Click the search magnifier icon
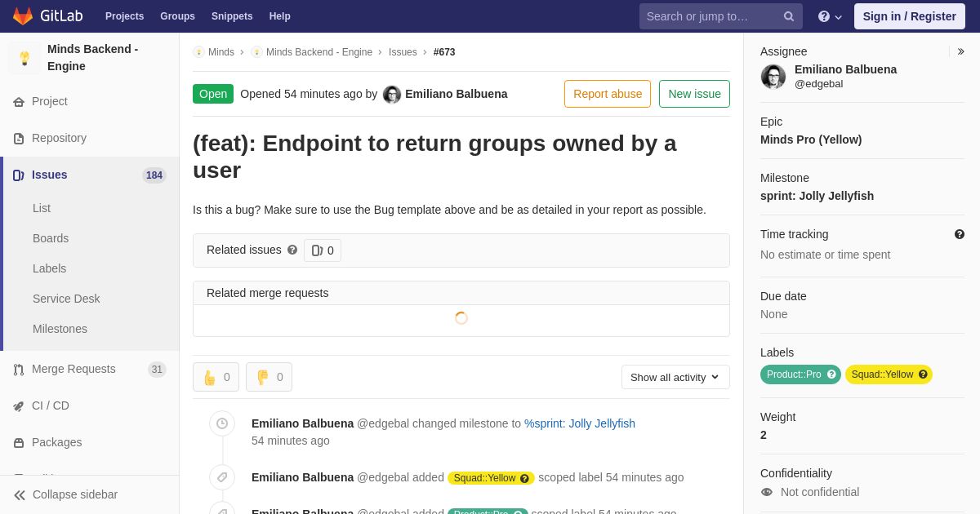980x514 pixels. point(789,16)
